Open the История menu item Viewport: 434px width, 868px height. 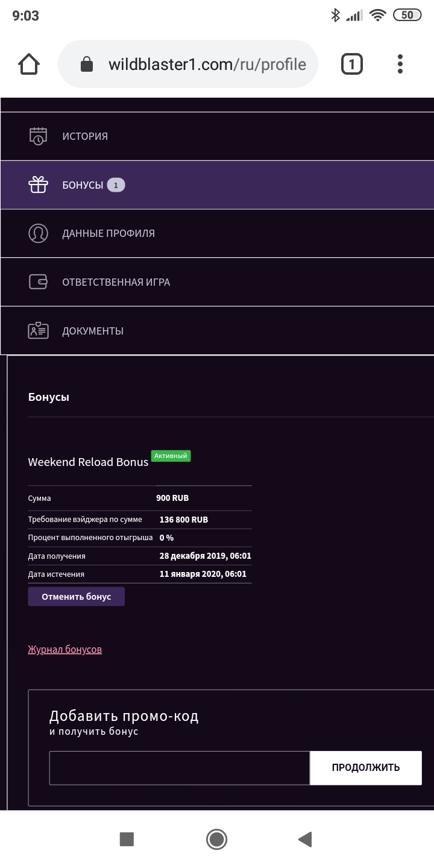click(x=85, y=136)
